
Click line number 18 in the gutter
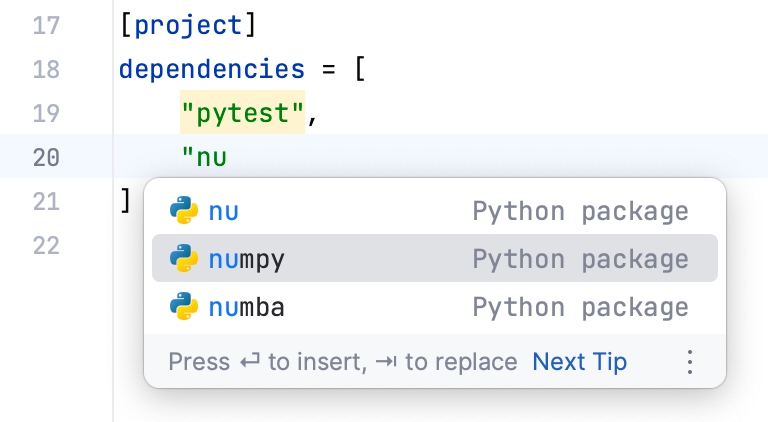coord(46,69)
